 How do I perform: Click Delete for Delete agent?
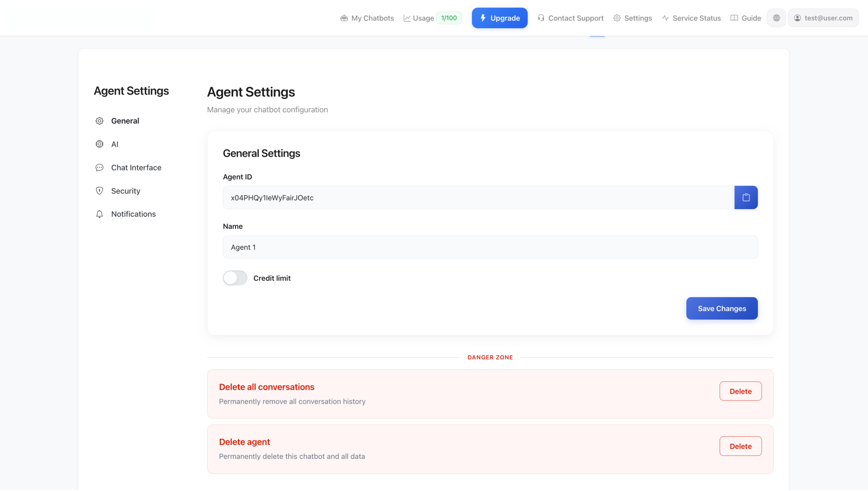[x=740, y=446]
